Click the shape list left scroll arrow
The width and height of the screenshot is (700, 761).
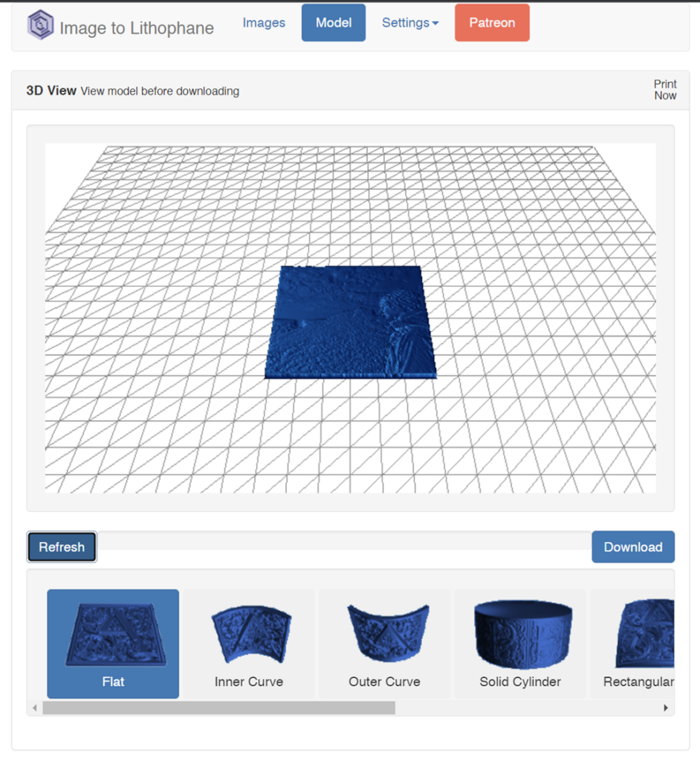pos(34,708)
